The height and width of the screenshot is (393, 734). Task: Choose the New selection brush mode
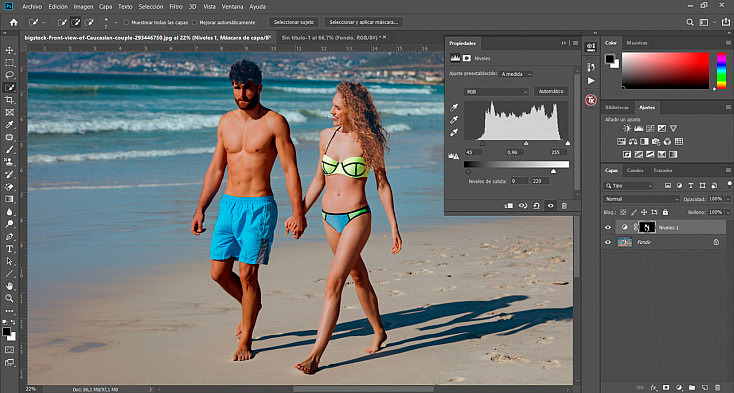(62, 22)
